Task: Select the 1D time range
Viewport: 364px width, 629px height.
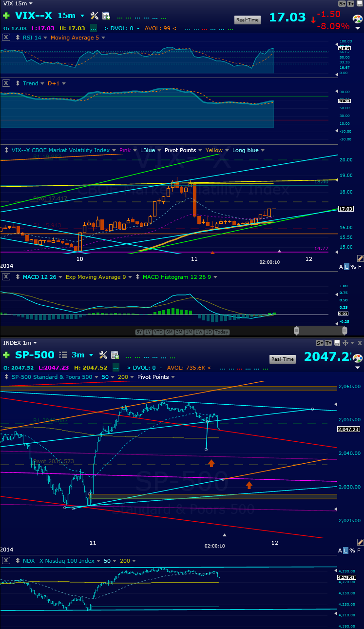Action: pos(208,332)
